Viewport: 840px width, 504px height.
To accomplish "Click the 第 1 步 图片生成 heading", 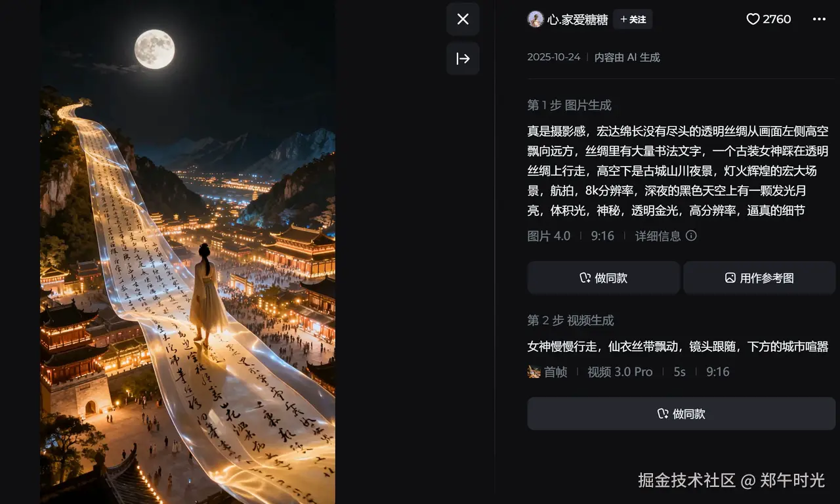I will point(570,105).
